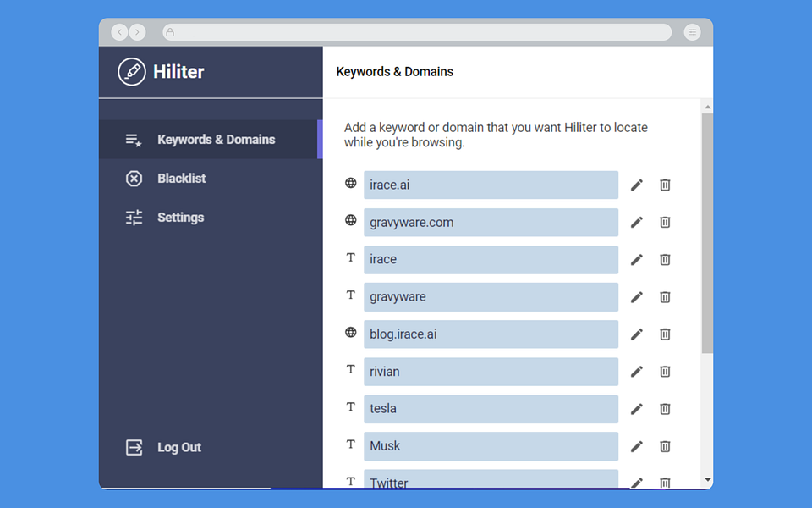Delete the Musk keyword
The width and height of the screenshot is (812, 508).
(665, 446)
